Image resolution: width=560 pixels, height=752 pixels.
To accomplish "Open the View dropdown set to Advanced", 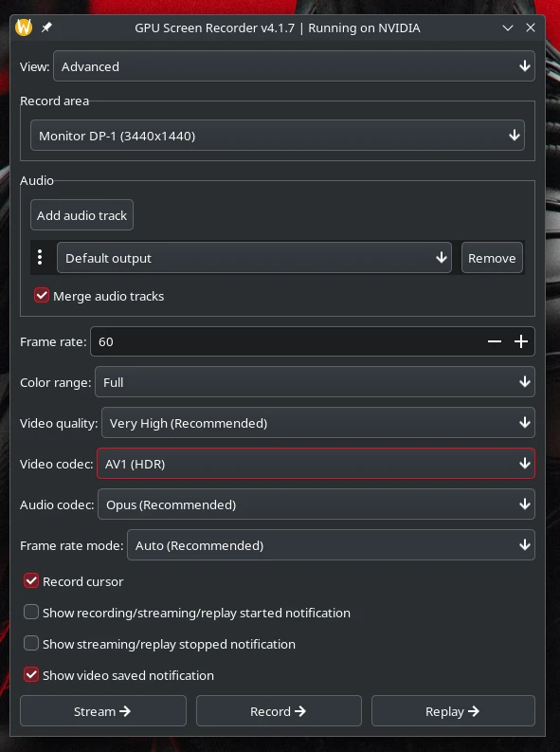I will tap(294, 66).
